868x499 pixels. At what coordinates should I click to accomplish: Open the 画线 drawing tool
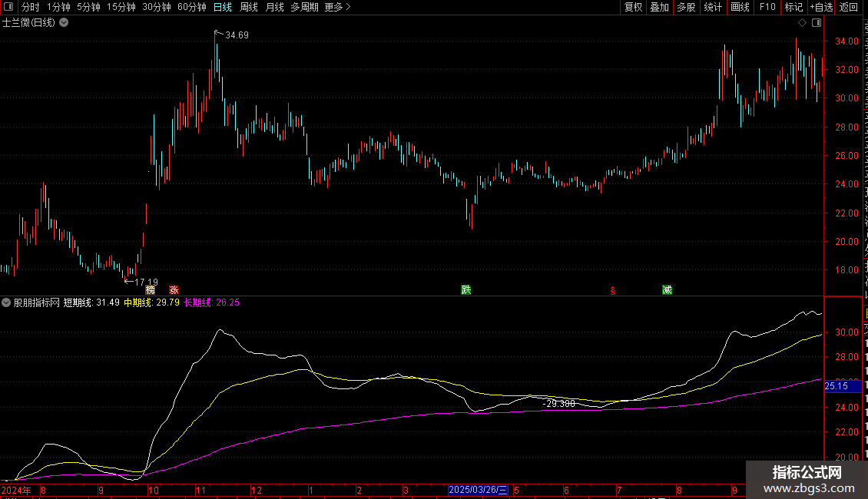tap(740, 7)
